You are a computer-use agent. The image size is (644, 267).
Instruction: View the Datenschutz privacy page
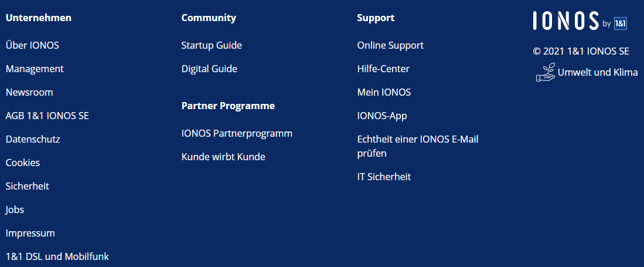33,139
